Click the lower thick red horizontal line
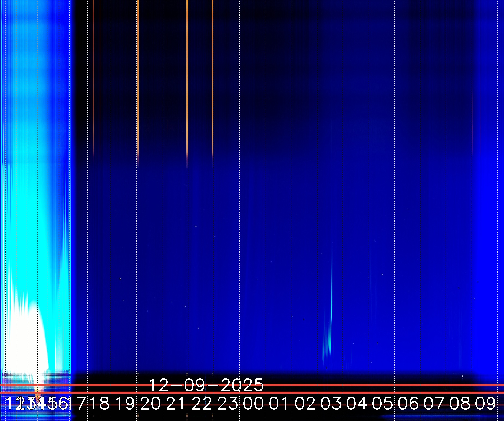The width and height of the screenshot is (504, 421). pyautogui.click(x=360, y=393)
